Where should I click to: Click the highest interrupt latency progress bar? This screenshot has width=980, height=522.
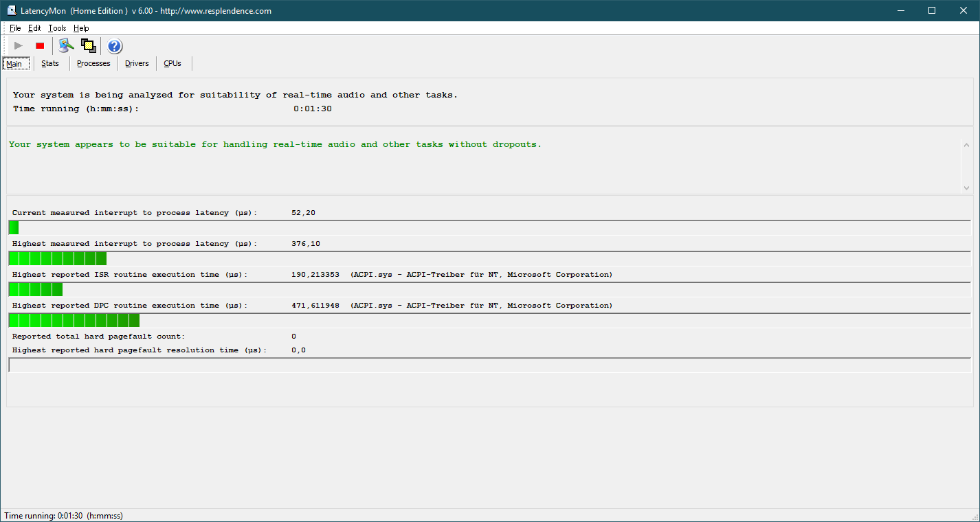click(489, 258)
